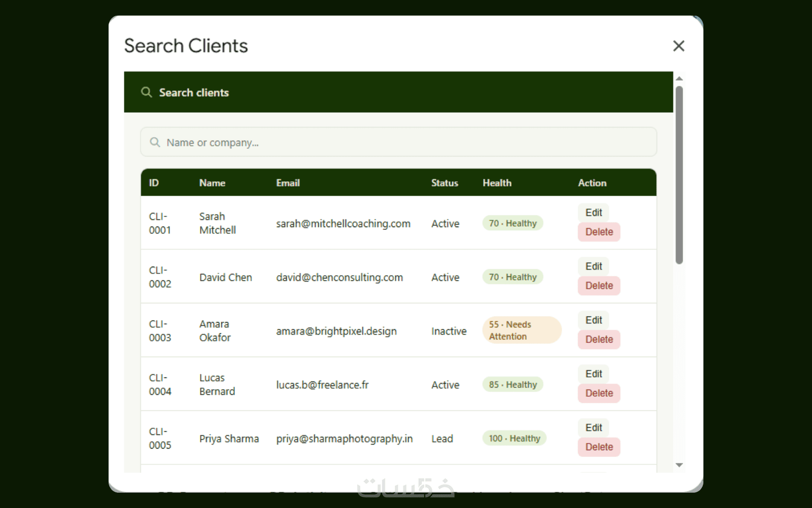The image size is (812, 508).
Task: Delete Sarah Mitchell's client record
Action: (599, 232)
